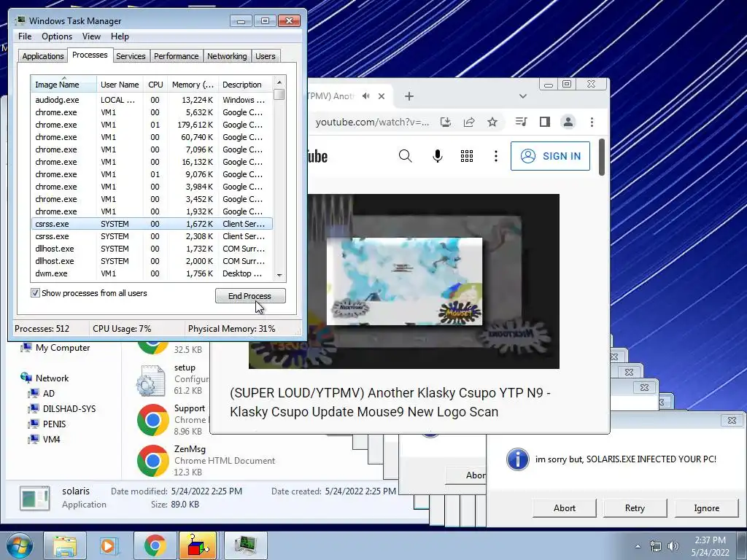Screen dimensions: 747x560
Task: Select the audiodg.exe process row
Action: (x=152, y=100)
